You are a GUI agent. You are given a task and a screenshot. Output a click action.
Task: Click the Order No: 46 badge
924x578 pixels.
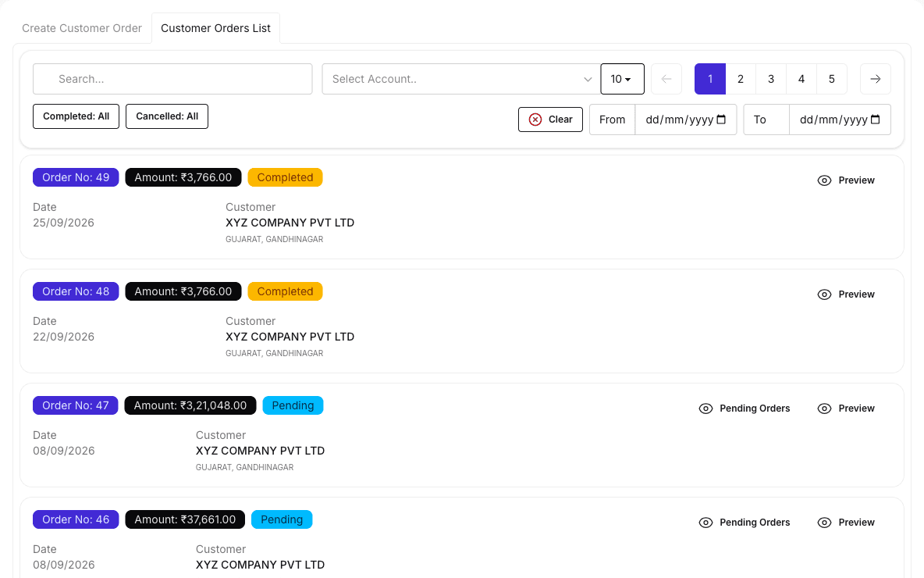(76, 519)
